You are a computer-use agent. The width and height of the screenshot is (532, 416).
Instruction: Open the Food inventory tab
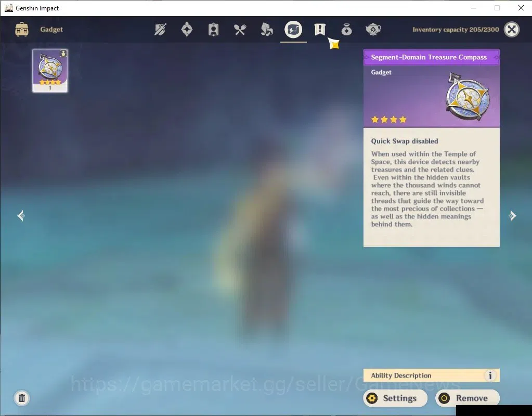point(240,30)
